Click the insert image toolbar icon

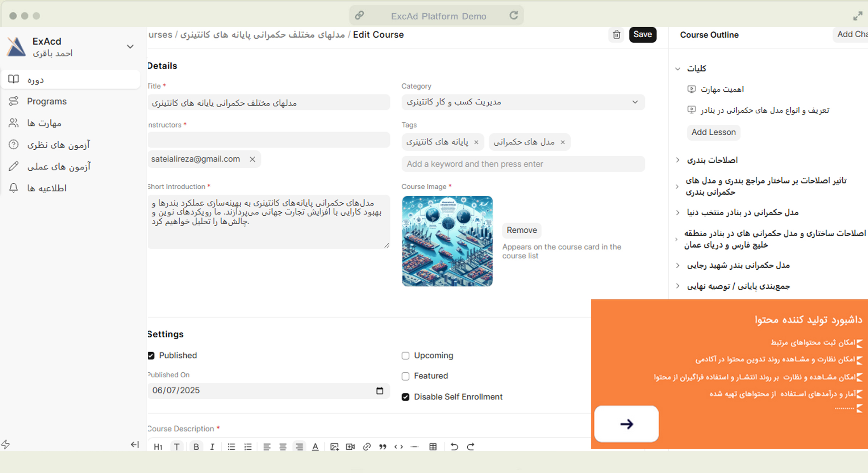334,447
